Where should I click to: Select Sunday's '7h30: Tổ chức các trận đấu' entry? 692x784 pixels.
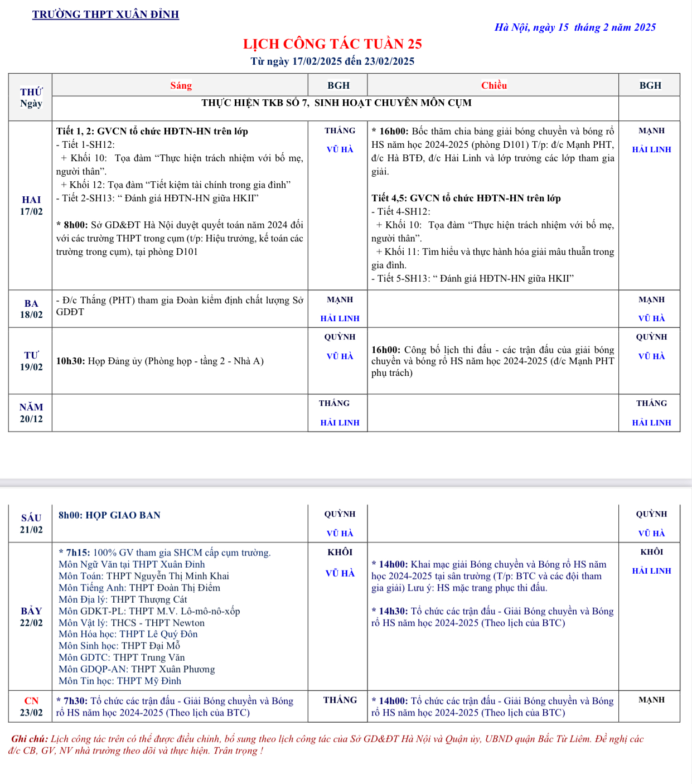[175, 707]
